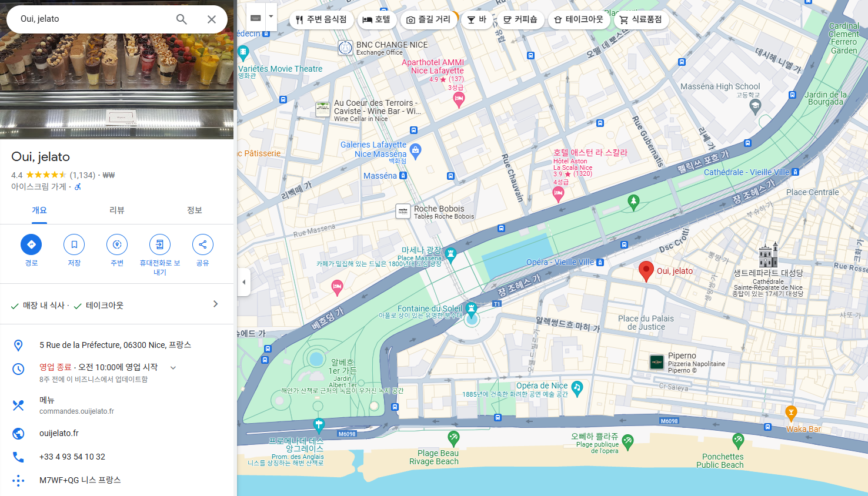Select Opéra de Nice music marker
Screen dimensions: 868x496
577,388
